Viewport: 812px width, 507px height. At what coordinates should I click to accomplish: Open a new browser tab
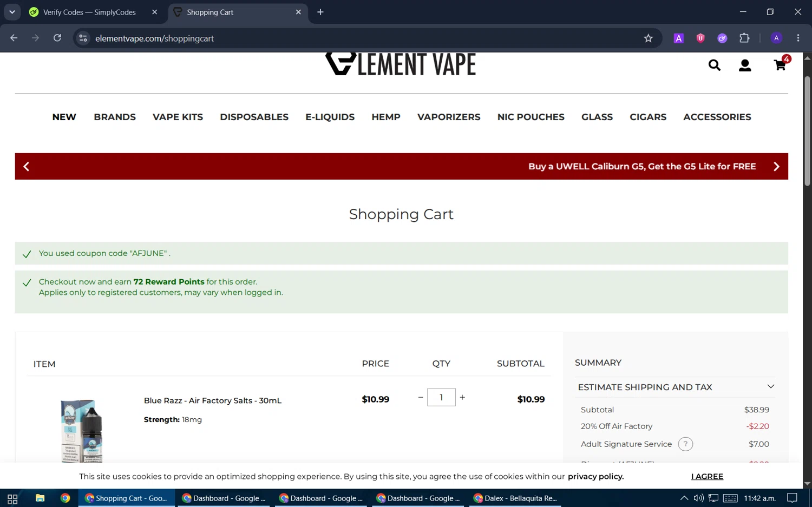[x=320, y=12]
